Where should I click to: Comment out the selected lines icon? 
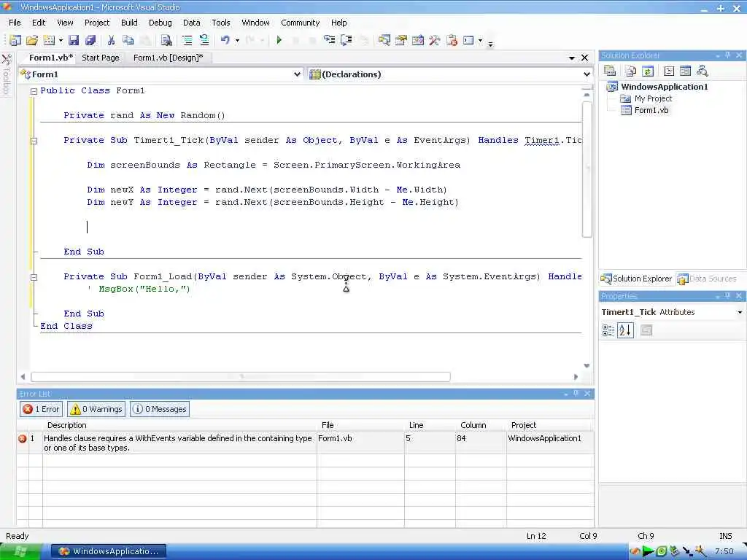(187, 41)
